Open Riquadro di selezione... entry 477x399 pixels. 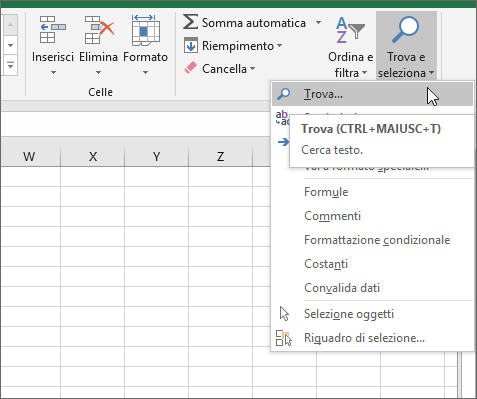373,338
